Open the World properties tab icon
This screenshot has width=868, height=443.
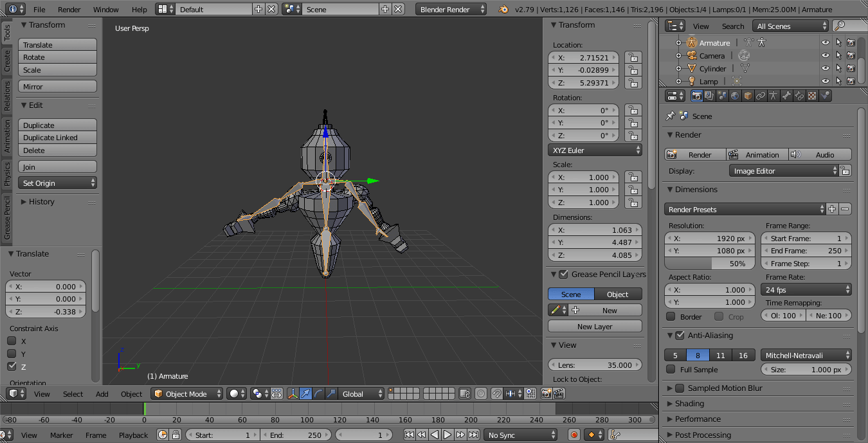click(x=735, y=96)
